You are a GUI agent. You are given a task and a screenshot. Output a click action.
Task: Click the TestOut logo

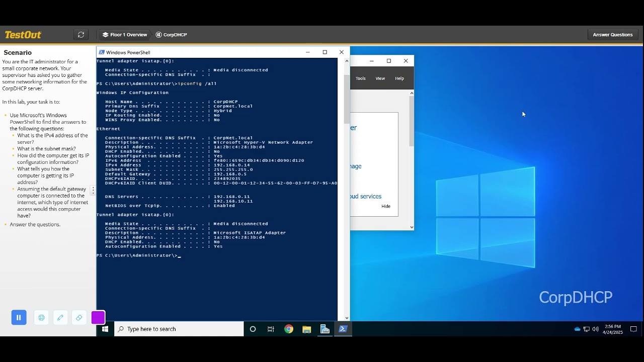coord(23,35)
